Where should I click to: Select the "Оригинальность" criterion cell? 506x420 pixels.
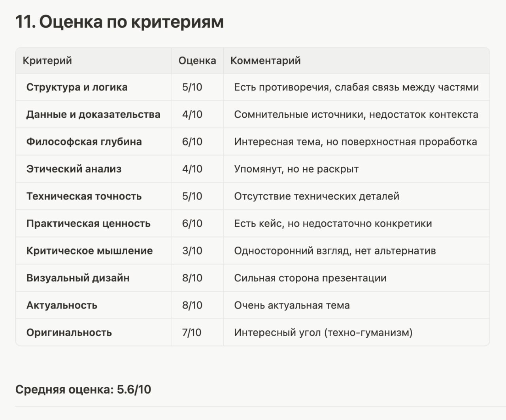click(x=69, y=333)
